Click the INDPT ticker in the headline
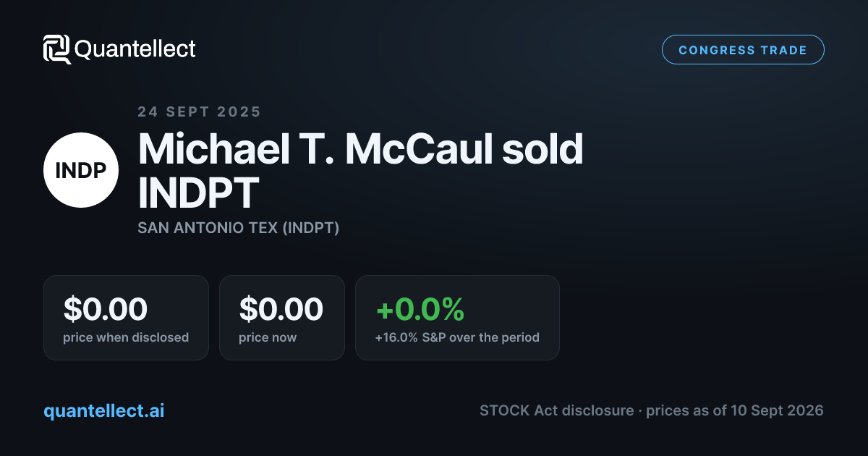 pos(198,191)
